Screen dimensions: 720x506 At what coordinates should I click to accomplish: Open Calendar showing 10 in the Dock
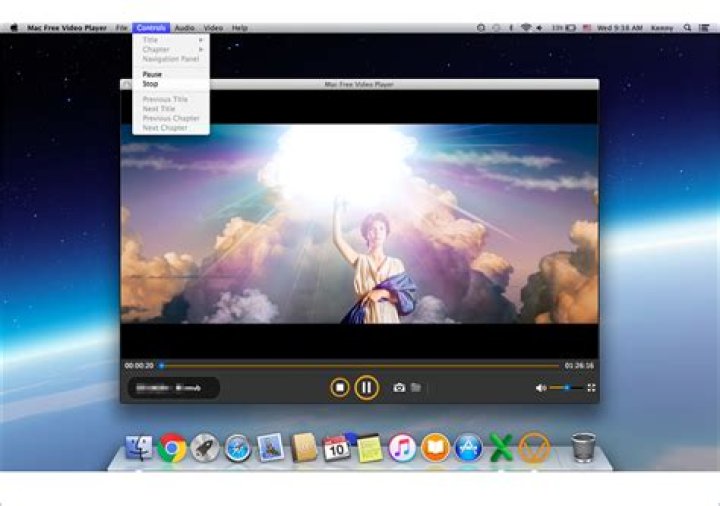click(336, 448)
